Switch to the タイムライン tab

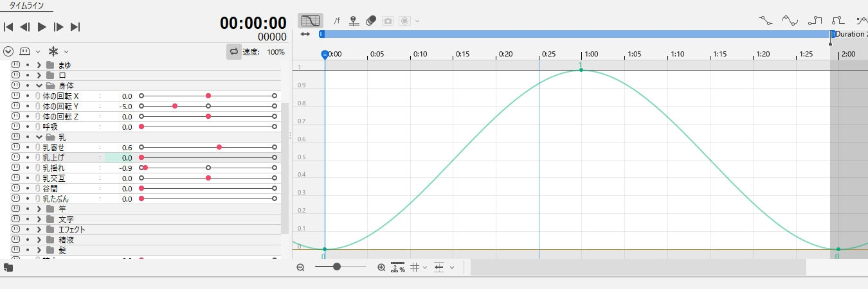click(26, 5)
